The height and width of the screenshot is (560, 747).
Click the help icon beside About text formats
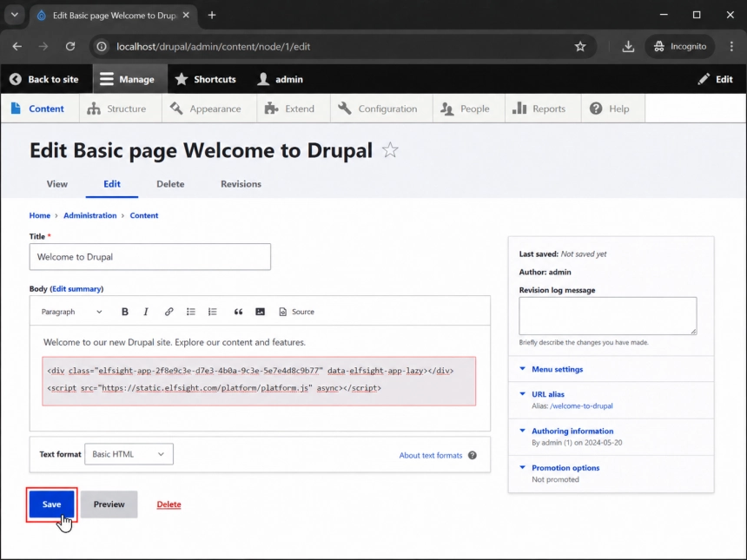coord(473,455)
